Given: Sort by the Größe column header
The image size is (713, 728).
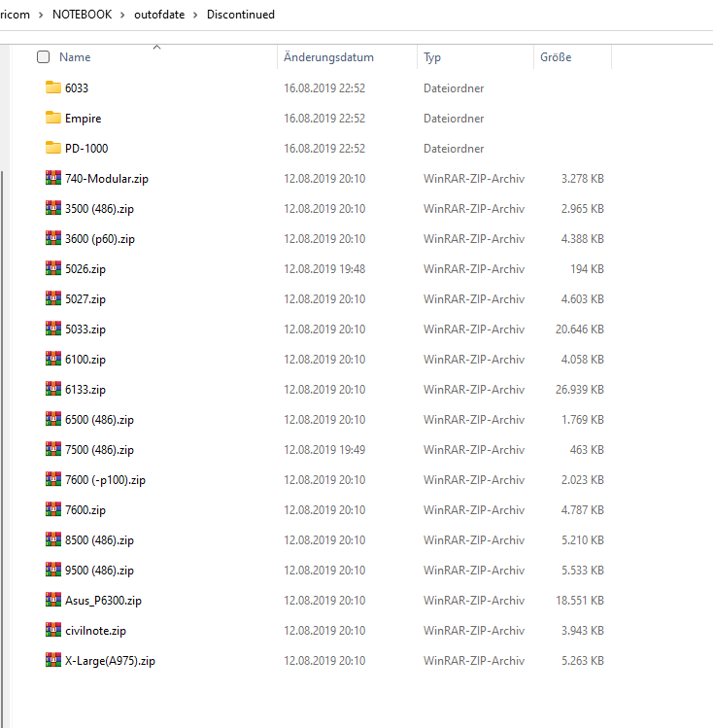Looking at the screenshot, I should (556, 57).
